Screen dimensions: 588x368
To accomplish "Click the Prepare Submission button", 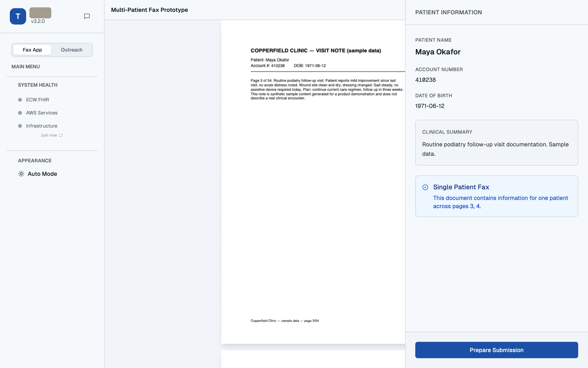I will pyautogui.click(x=496, y=350).
